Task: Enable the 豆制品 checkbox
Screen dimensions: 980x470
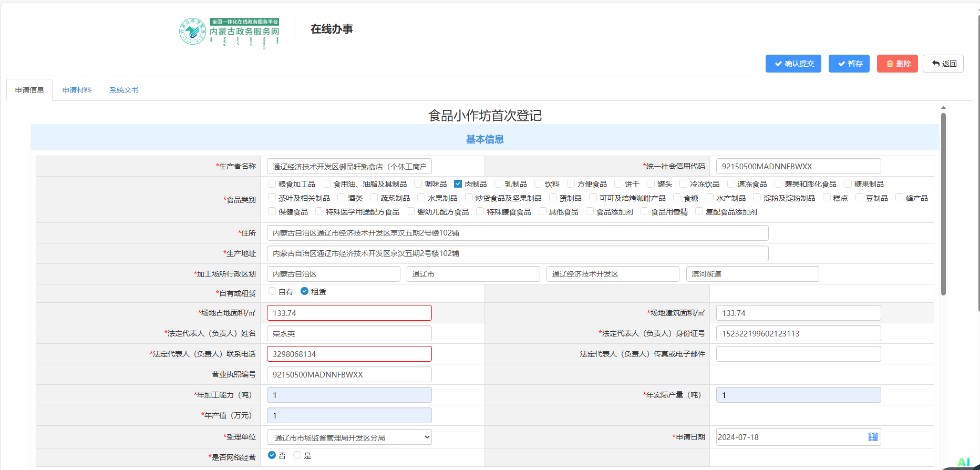Action: coord(859,198)
